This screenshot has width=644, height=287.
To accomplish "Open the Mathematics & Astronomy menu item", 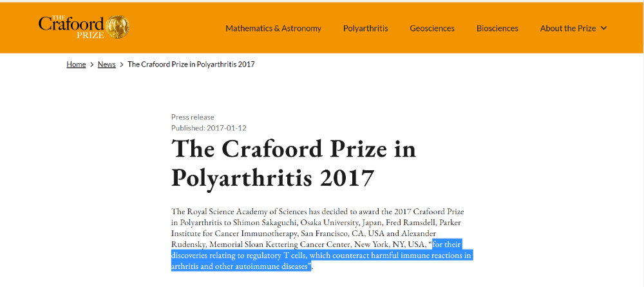I will [273, 28].
